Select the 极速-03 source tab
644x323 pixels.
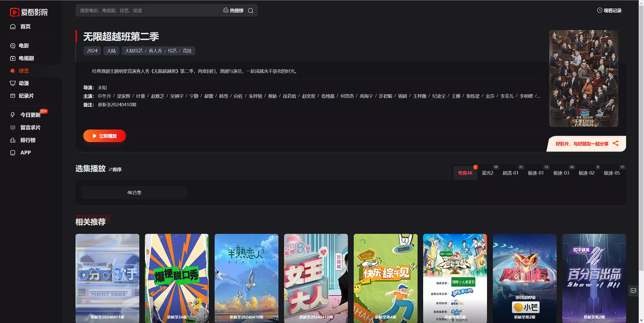pos(561,173)
